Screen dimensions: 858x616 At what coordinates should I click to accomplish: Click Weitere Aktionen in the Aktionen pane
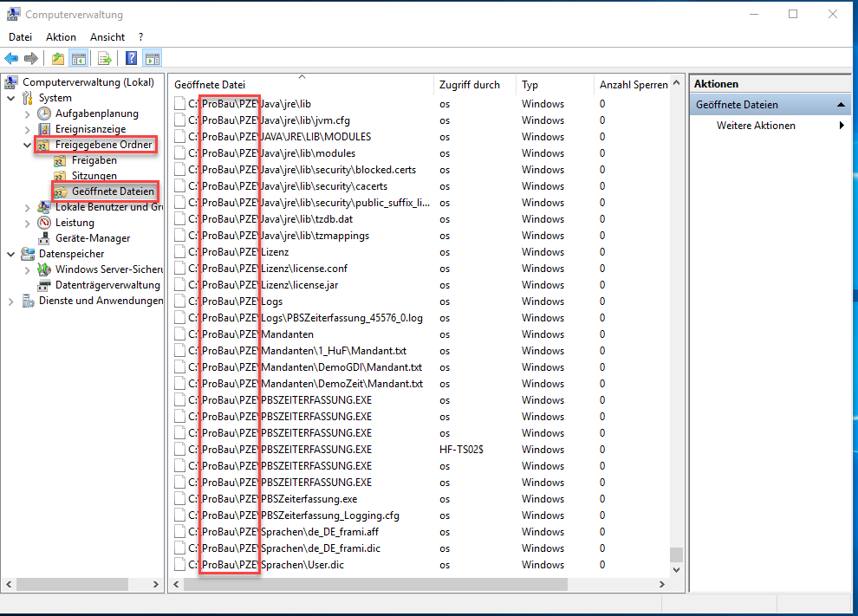coord(756,126)
